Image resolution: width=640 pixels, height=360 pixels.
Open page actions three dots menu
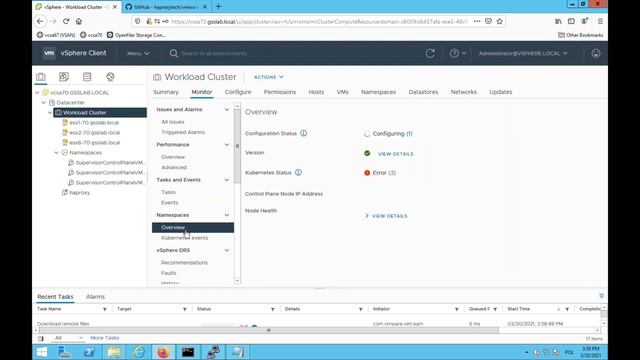click(x=477, y=21)
